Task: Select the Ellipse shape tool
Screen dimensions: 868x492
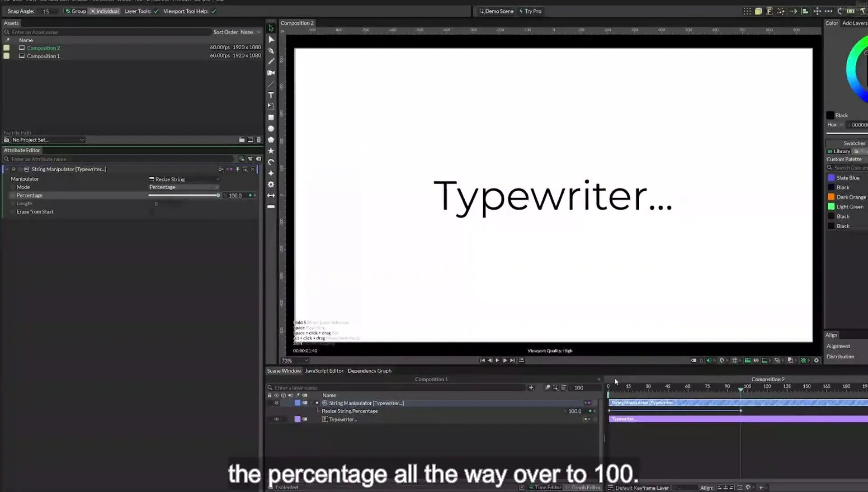Action: 271,129
